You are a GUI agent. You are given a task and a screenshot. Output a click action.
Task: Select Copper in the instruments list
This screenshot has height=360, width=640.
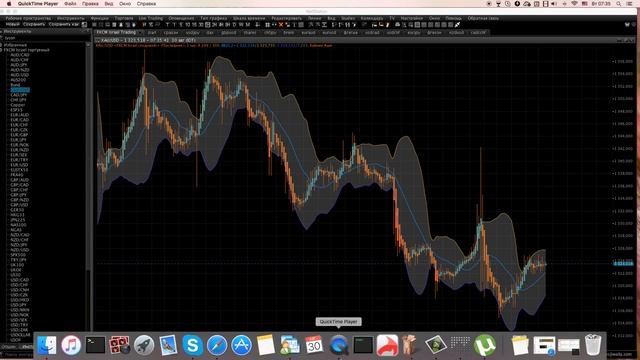(x=18, y=105)
